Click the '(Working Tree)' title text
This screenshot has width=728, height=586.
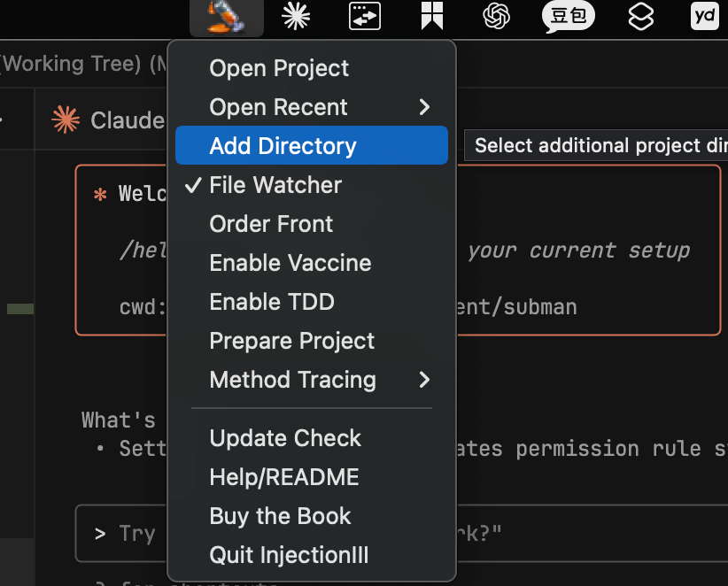pos(71,64)
